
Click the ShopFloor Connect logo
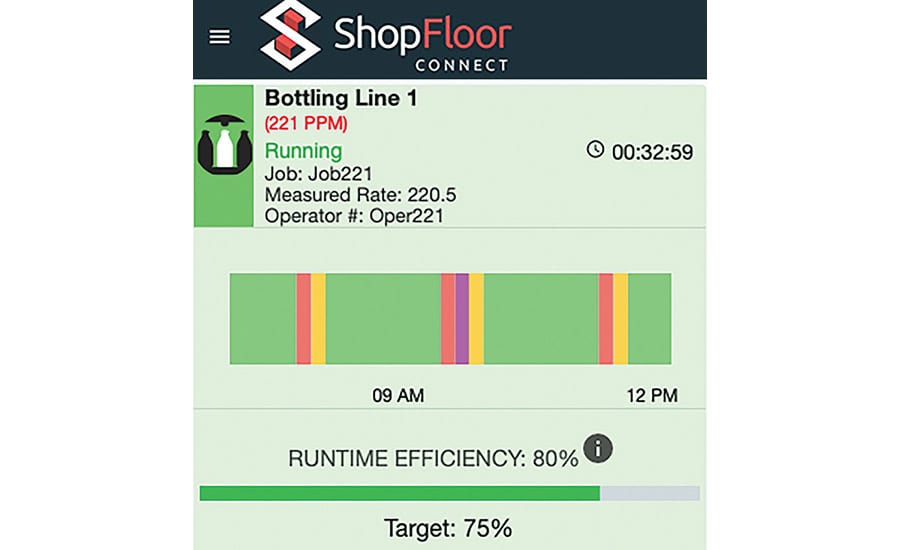click(x=385, y=36)
